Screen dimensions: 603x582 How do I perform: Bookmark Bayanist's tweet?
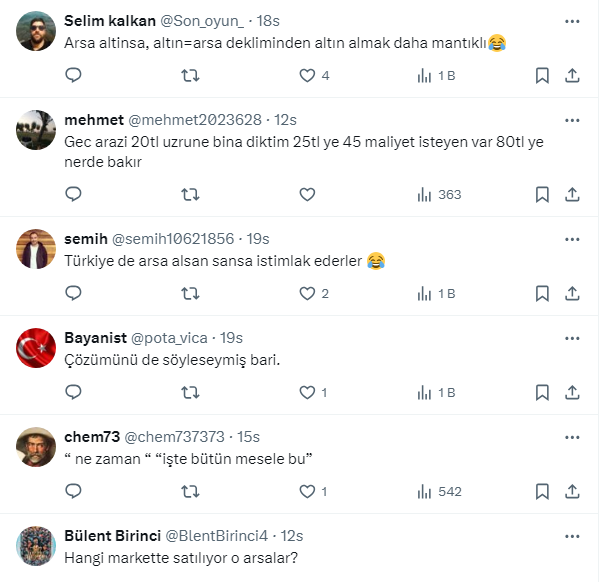(542, 392)
